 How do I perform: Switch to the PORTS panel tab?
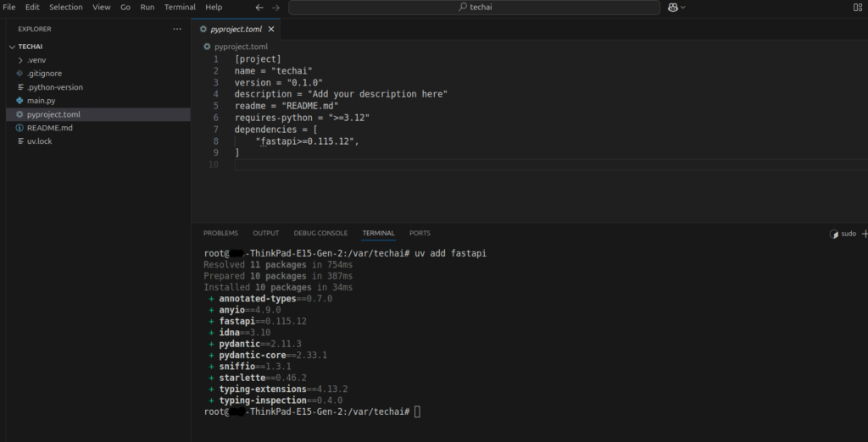(x=420, y=234)
